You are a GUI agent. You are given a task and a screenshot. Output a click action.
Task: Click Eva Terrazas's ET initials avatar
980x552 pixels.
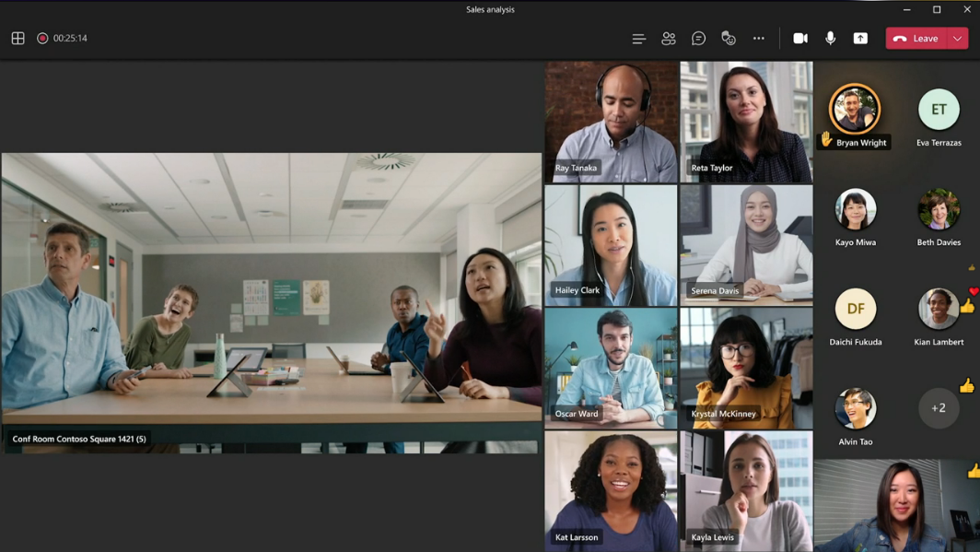[939, 110]
